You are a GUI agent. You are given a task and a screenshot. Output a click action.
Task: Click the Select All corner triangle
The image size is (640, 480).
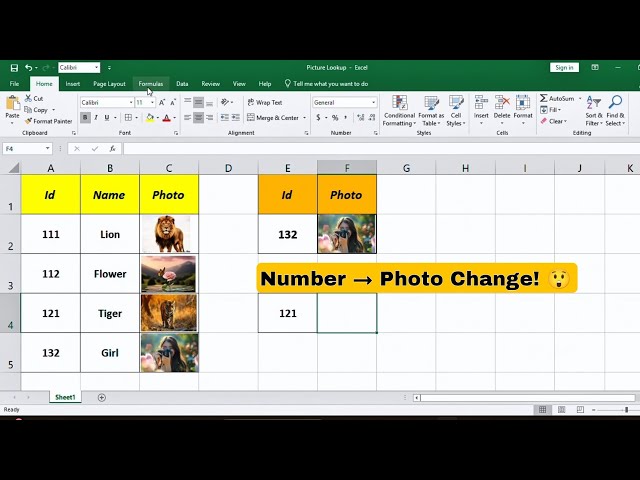coord(14,167)
